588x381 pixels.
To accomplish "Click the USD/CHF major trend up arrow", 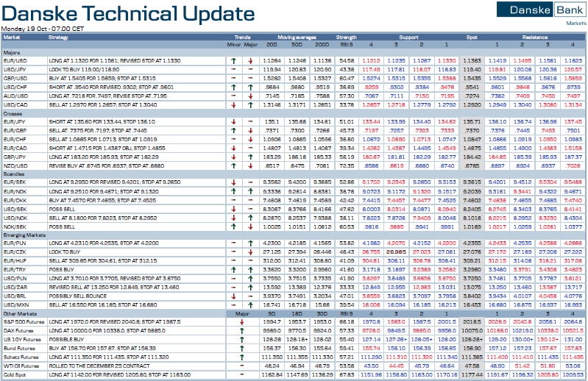I will tap(249, 85).
